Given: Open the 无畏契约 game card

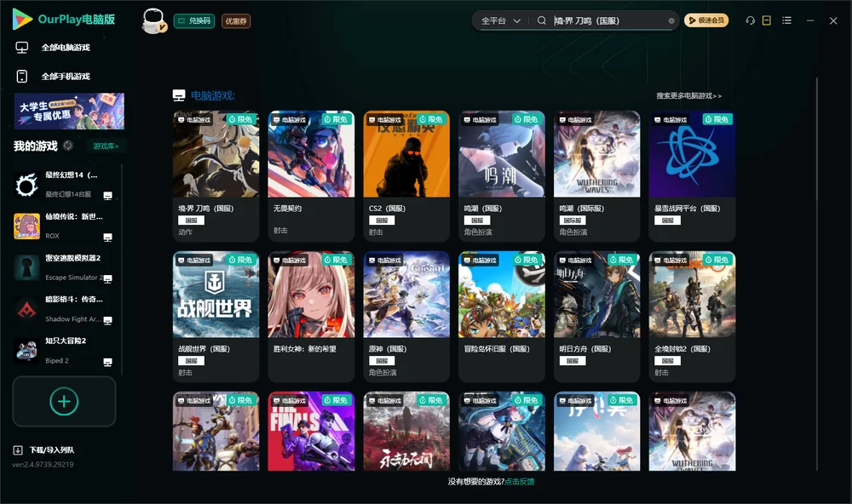Looking at the screenshot, I should [x=311, y=176].
